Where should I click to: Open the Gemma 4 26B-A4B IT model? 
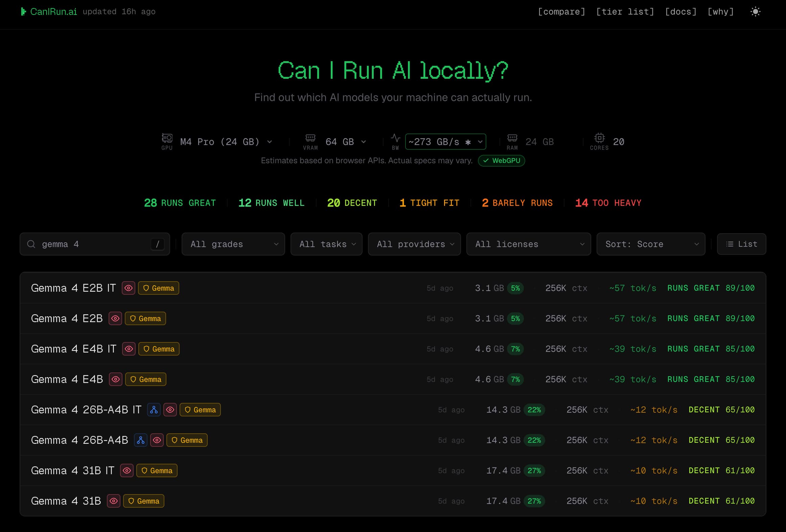(x=393, y=410)
